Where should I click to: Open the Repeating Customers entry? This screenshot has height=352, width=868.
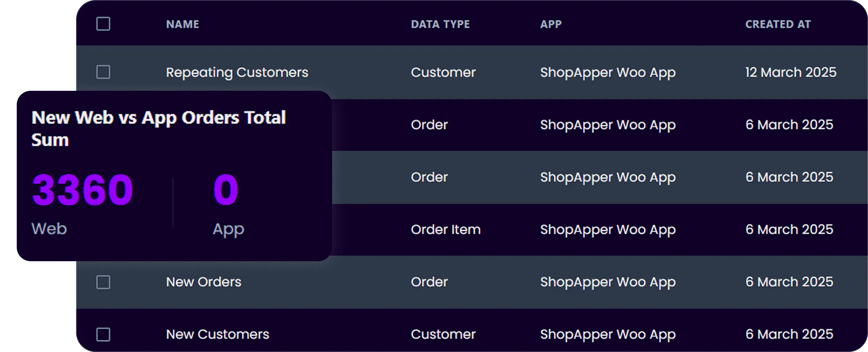coord(237,73)
